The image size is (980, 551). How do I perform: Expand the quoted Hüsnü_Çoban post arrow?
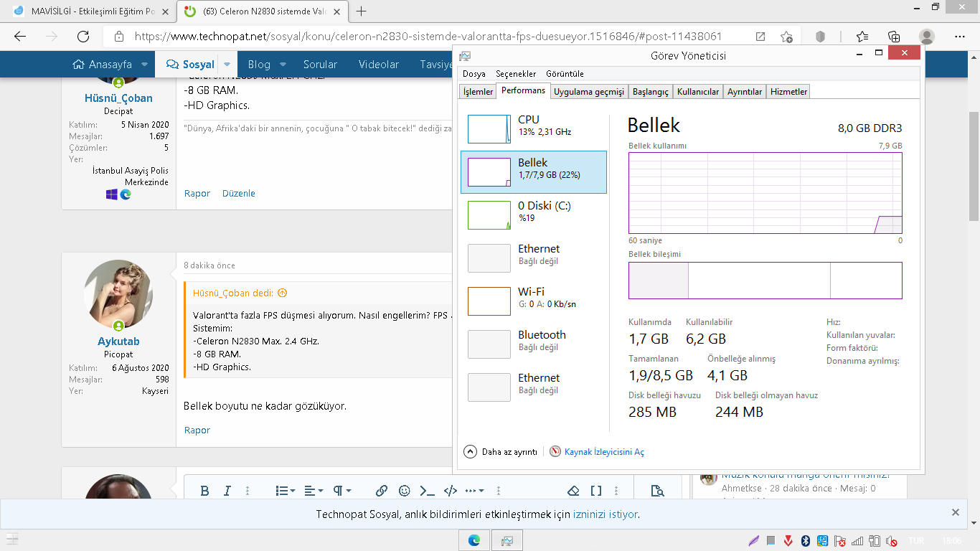click(x=282, y=293)
